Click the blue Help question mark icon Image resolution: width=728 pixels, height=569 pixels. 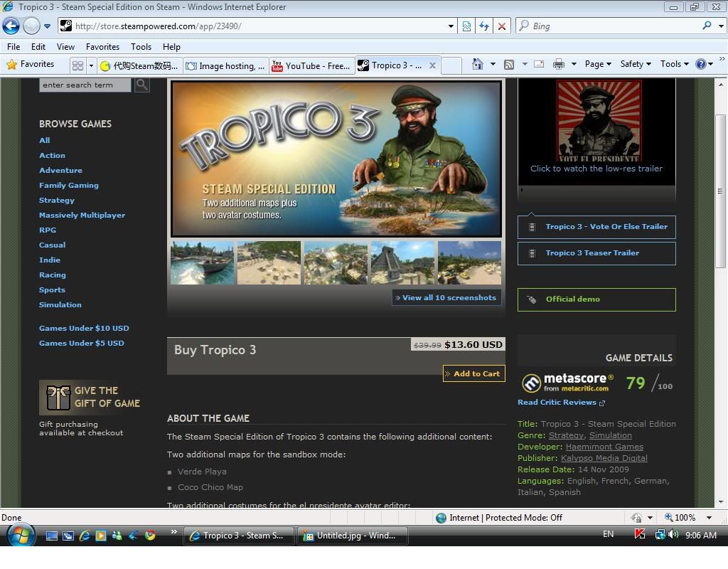pos(700,64)
